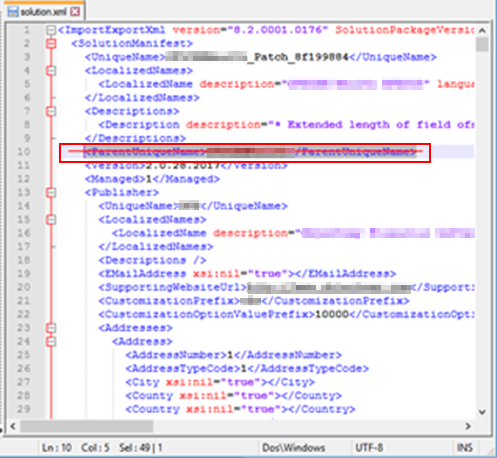
Task: Click the horizontal scrollbar left arrow
Action: (13, 426)
